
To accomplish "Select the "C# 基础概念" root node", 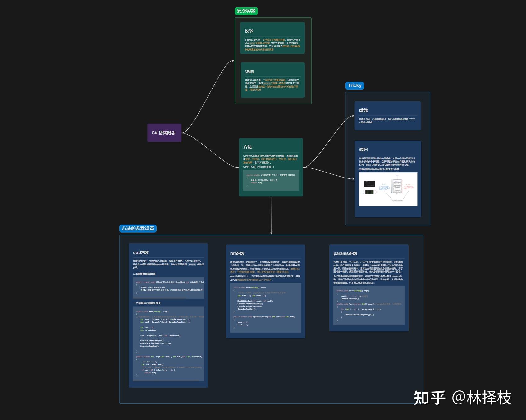I will pos(164,132).
